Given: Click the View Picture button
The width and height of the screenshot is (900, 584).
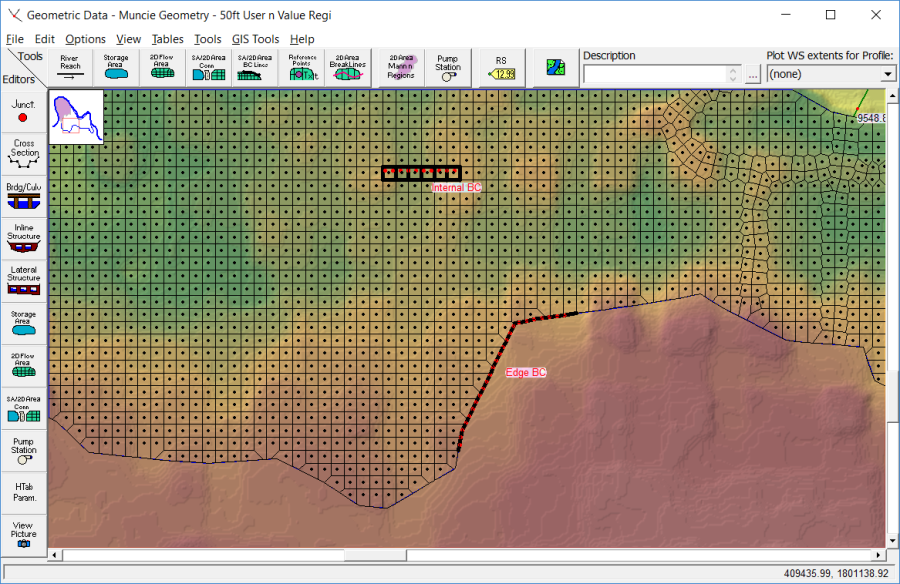Looking at the screenshot, I should tap(23, 534).
